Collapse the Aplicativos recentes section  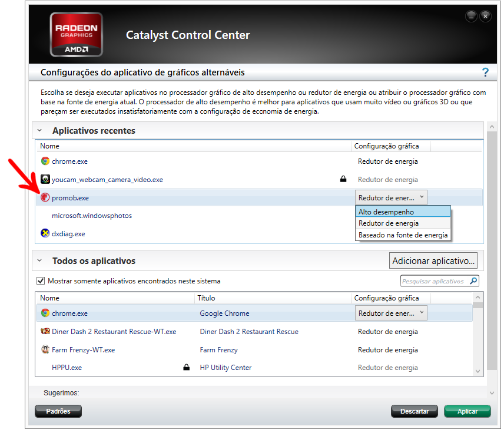(x=39, y=130)
